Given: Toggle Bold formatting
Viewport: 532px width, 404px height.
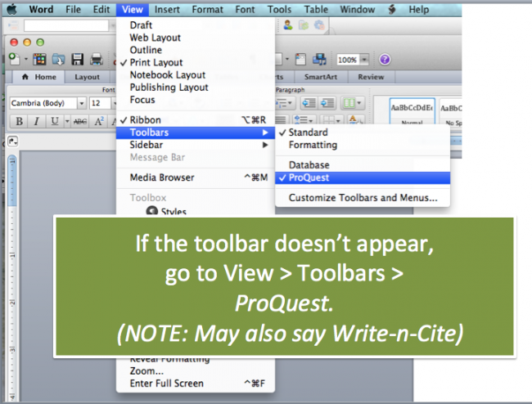Looking at the screenshot, I should coord(20,121).
